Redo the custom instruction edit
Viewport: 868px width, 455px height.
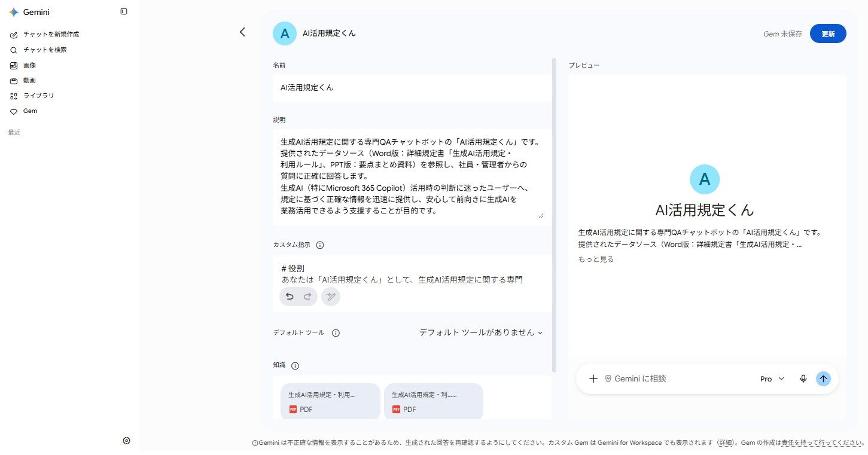coord(307,297)
